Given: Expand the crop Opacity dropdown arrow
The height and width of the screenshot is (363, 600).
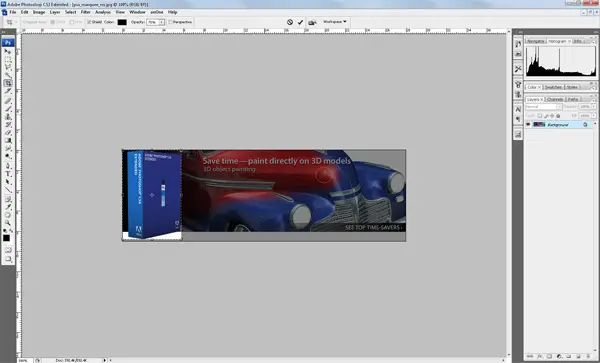Looking at the screenshot, I should 162,22.
